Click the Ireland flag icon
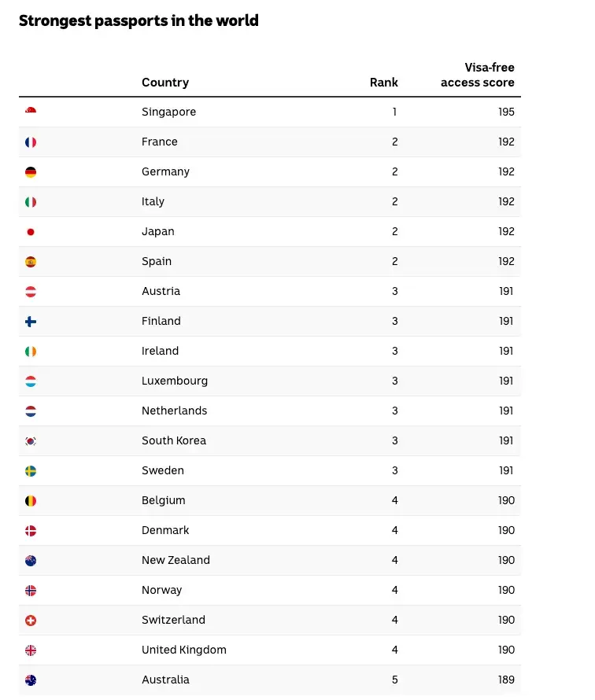The image size is (595, 700). point(31,352)
